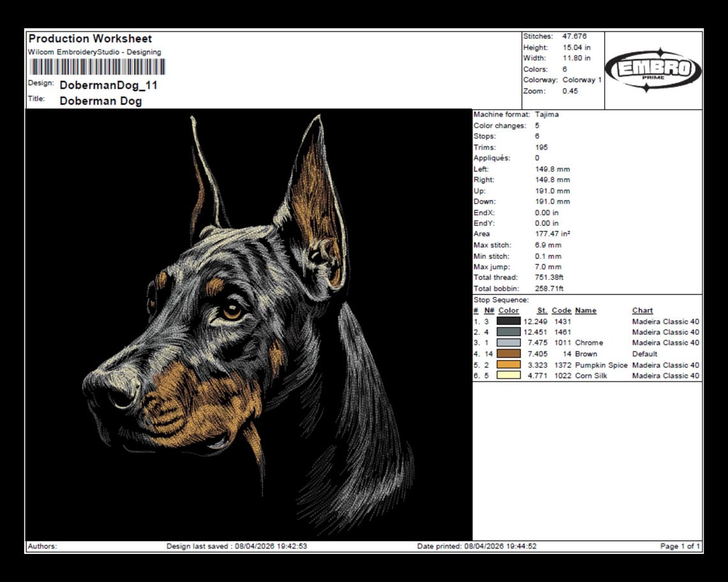Click the 'Chart' column header

[x=642, y=311]
